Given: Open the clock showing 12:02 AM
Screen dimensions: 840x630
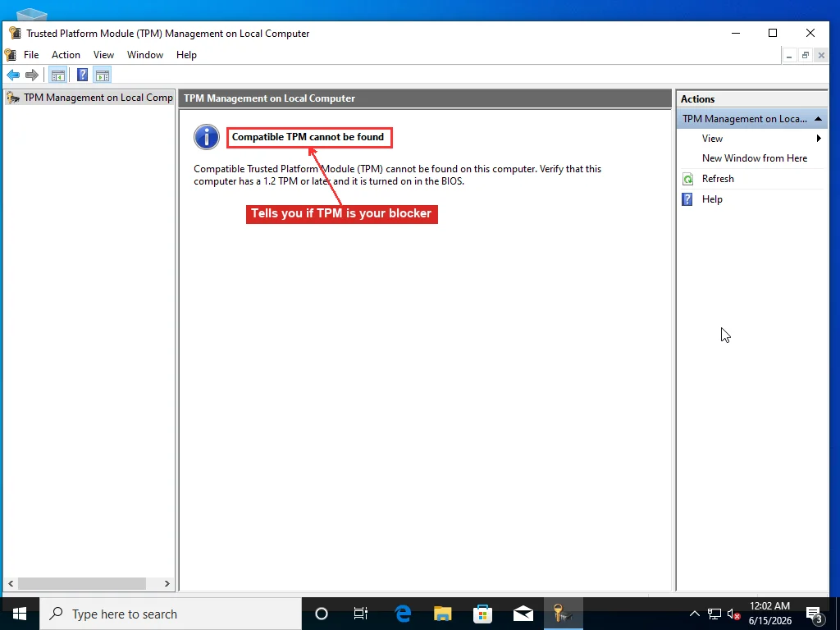Looking at the screenshot, I should [769, 614].
